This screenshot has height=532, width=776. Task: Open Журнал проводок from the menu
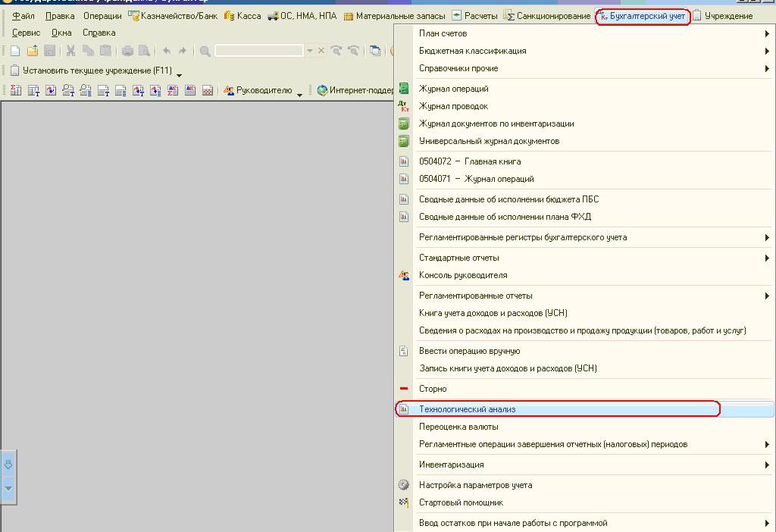click(585, 106)
